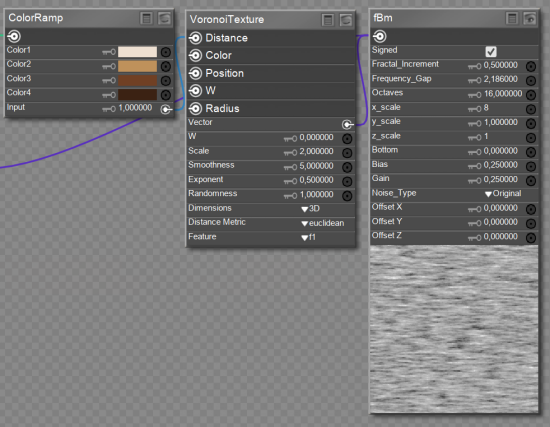Screen dimensions: 550x427
Task: Open the Feature f1 dropdown
Action: (x=309, y=238)
